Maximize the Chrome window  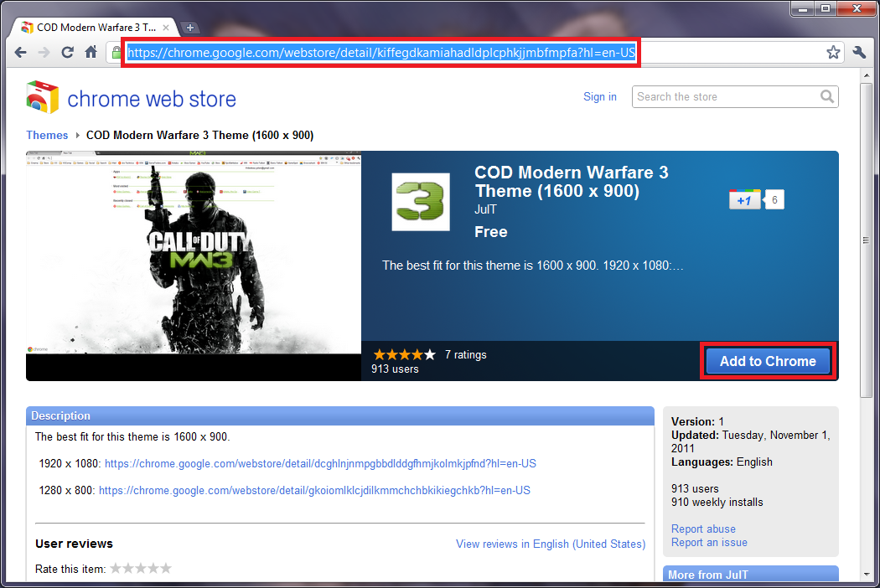826,8
